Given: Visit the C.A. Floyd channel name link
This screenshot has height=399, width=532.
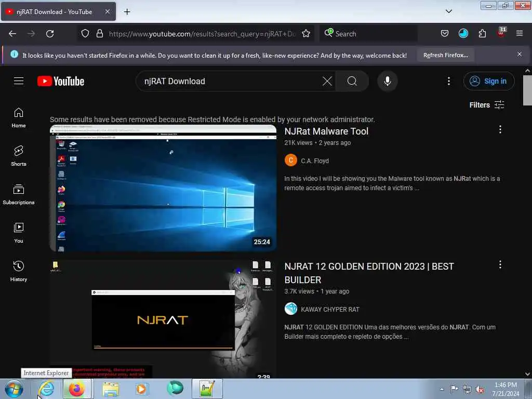Looking at the screenshot, I should tap(315, 161).
